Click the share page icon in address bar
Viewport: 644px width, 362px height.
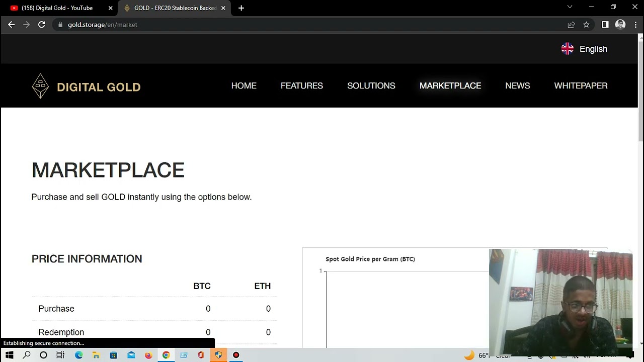click(x=571, y=25)
